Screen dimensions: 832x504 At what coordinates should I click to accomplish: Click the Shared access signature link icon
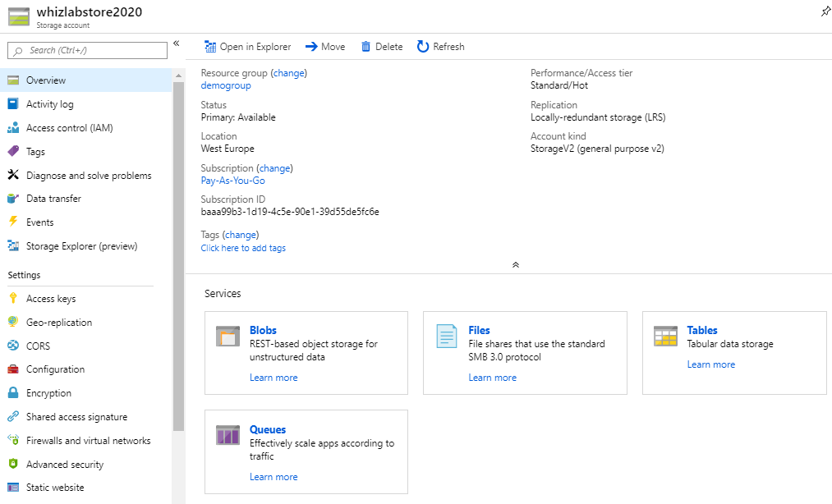[13, 416]
